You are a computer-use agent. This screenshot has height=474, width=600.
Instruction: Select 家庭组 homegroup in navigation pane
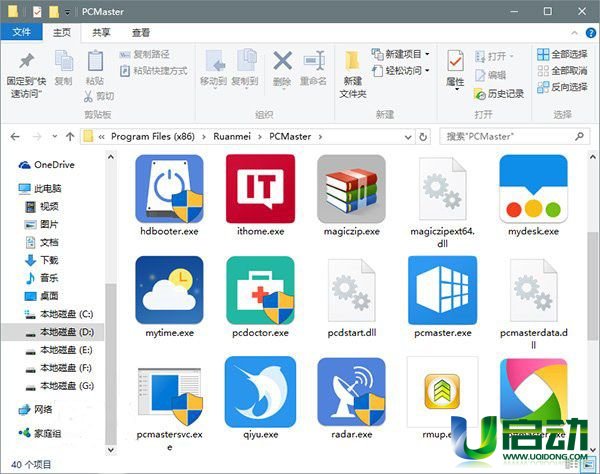[x=40, y=433]
